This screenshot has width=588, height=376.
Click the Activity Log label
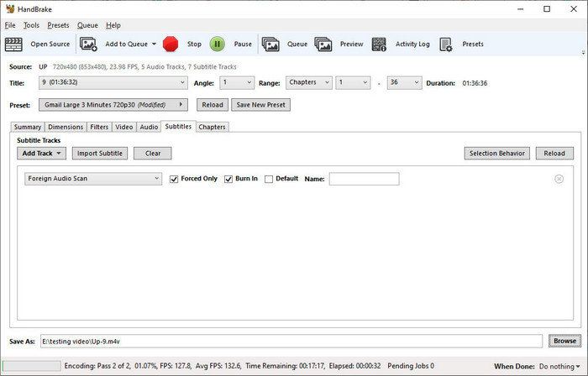(412, 44)
